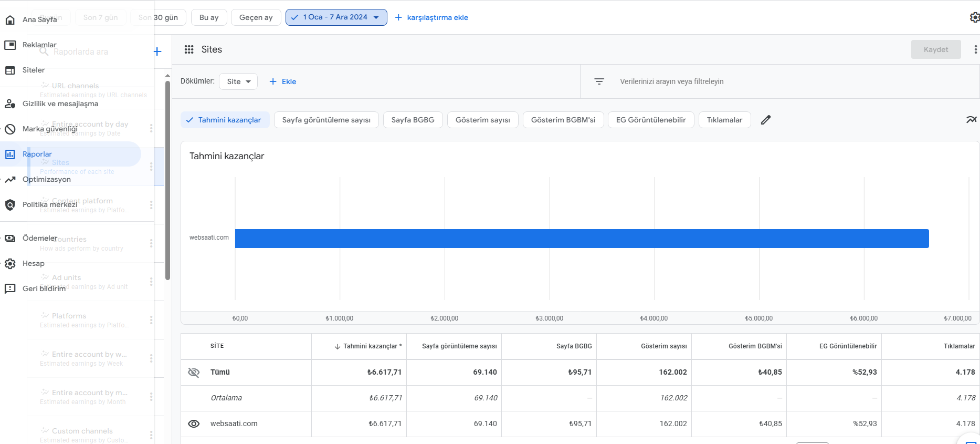Open Entire account by week report
The height and width of the screenshot is (444, 980).
tap(94, 358)
